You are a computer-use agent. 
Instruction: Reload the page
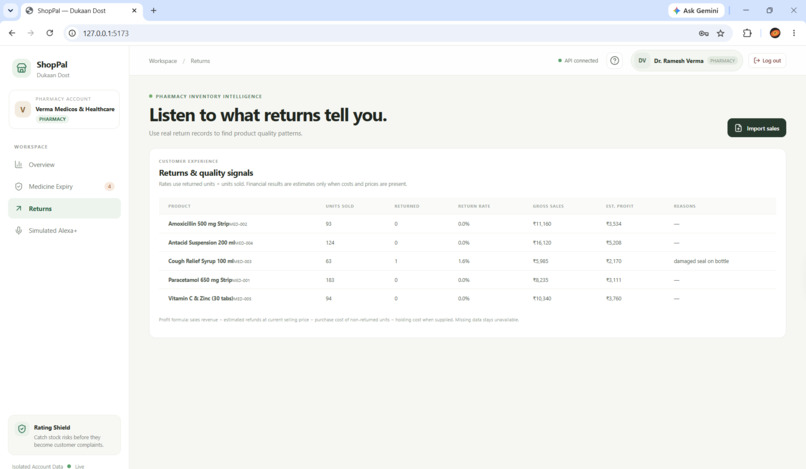click(x=50, y=33)
